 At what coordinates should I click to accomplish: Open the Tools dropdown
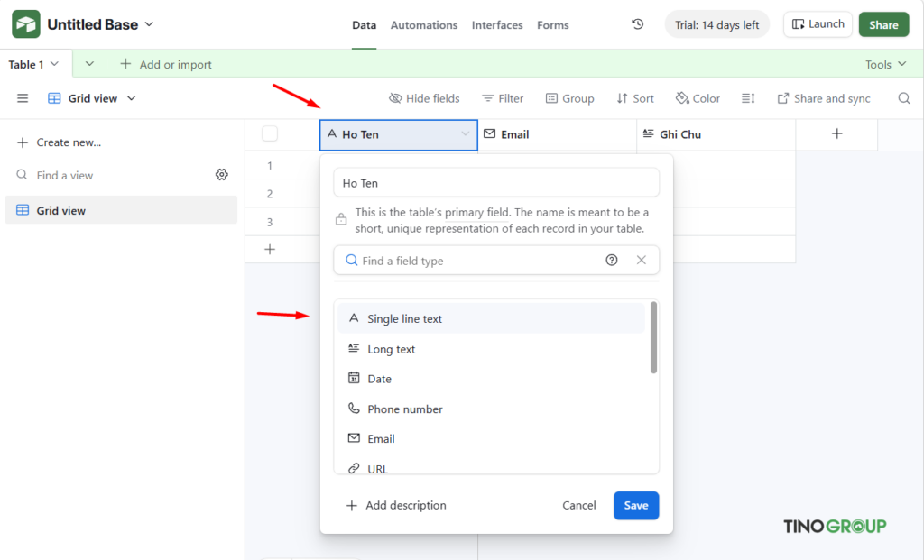tap(886, 64)
